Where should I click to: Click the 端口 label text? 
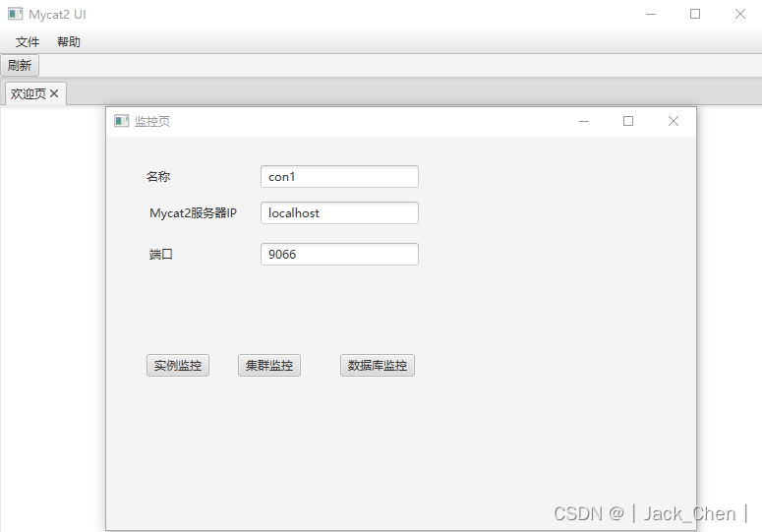coord(161,254)
